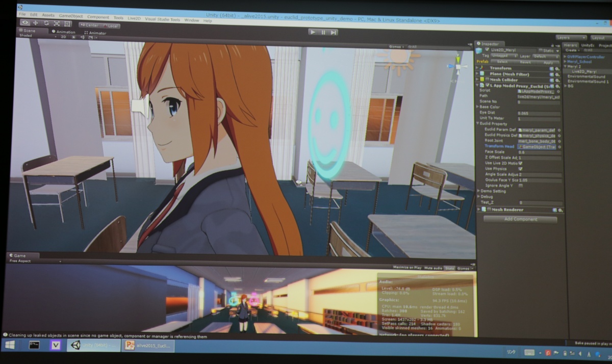The height and width of the screenshot is (364, 612).
Task: Open command prompt in taskbar
Action: 34,345
